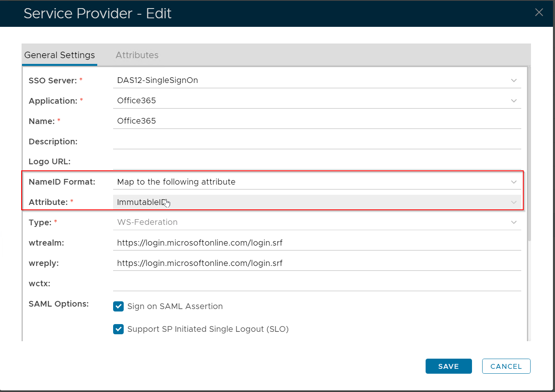Select the 'Map to the following attribute' value
Screen dimensions: 555x392
click(x=176, y=182)
